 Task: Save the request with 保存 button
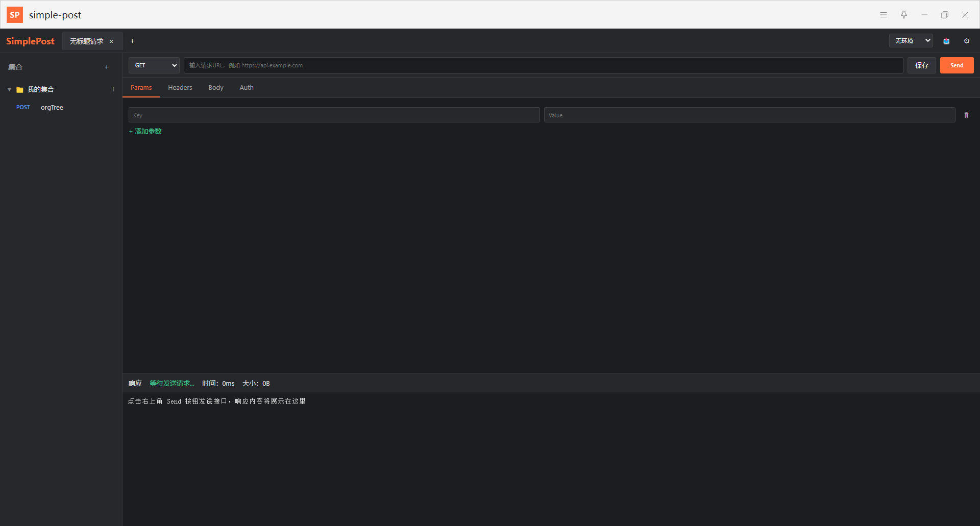tap(922, 65)
